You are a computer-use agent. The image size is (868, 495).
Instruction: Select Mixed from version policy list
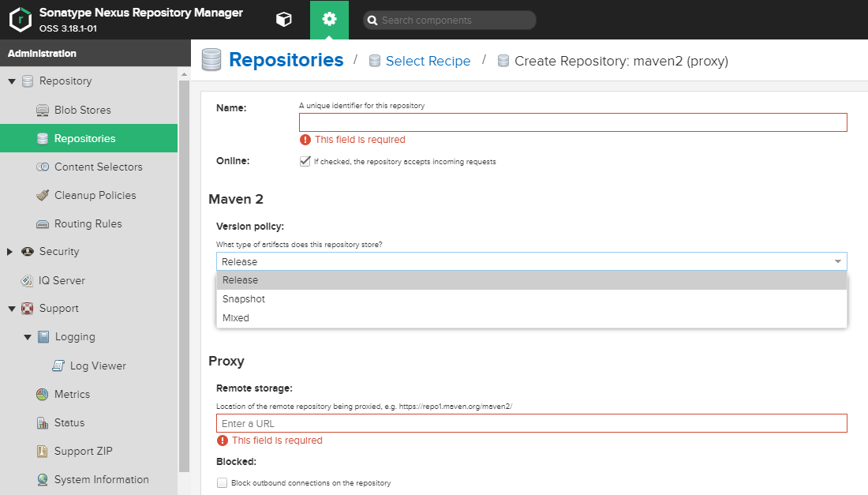531,318
